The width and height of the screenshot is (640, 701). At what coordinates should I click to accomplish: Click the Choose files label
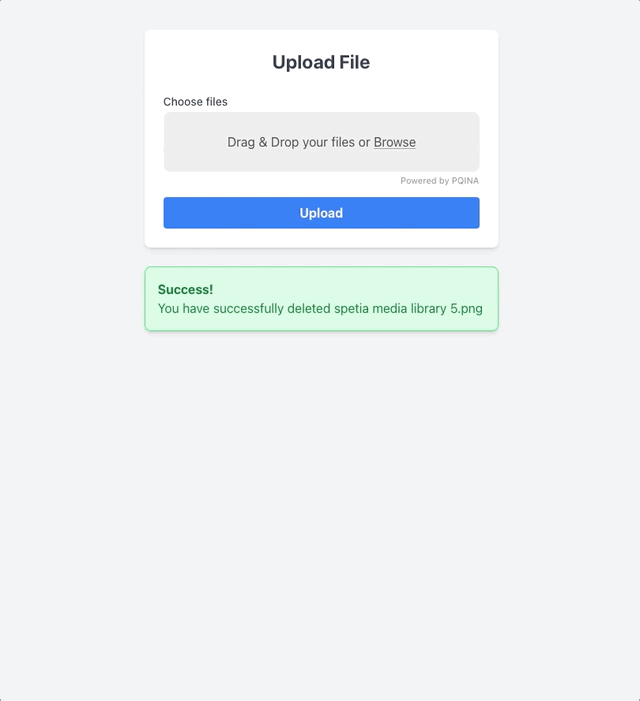195,102
